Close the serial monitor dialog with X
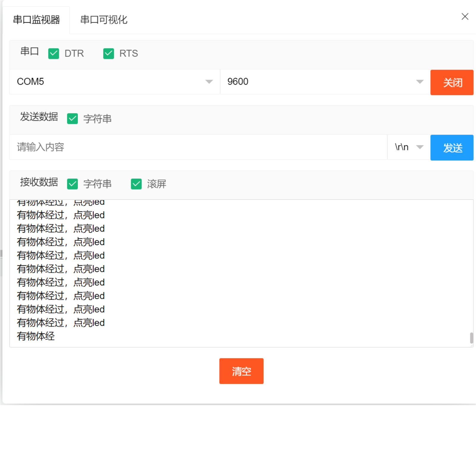Viewport: 476px width, 476px height. (x=465, y=17)
